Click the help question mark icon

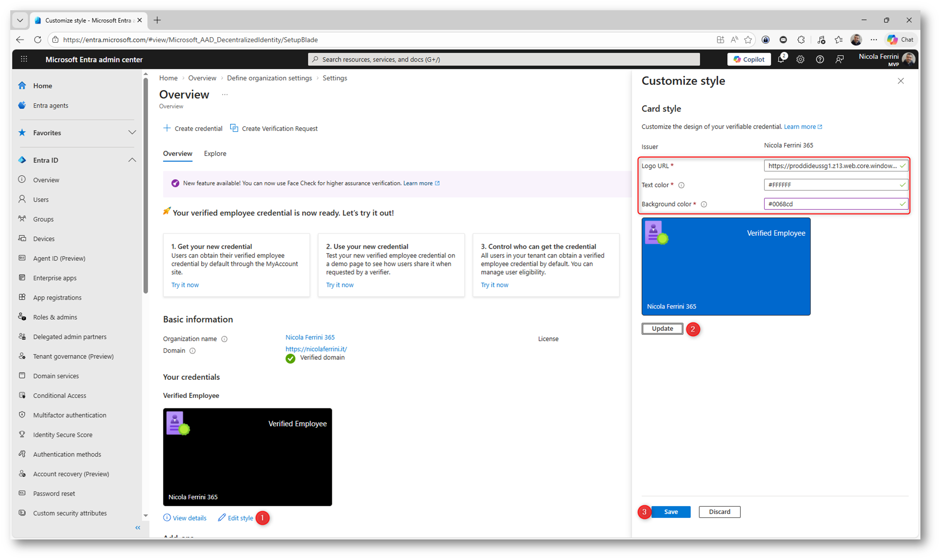coord(820,59)
